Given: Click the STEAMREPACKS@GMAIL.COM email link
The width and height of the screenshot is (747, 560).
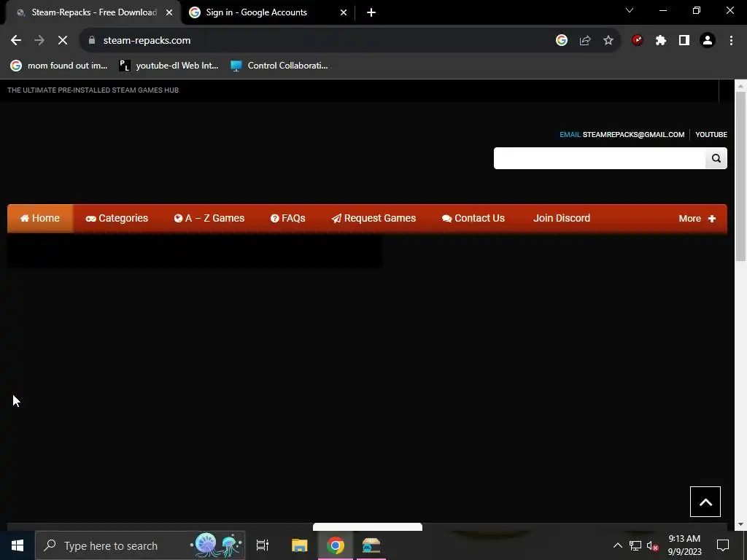Looking at the screenshot, I should (633, 135).
